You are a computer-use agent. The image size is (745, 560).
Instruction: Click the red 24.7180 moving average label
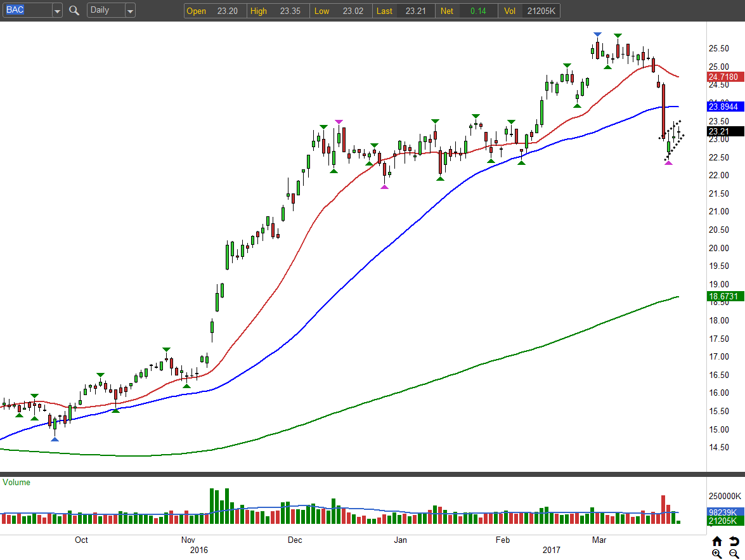click(x=725, y=77)
